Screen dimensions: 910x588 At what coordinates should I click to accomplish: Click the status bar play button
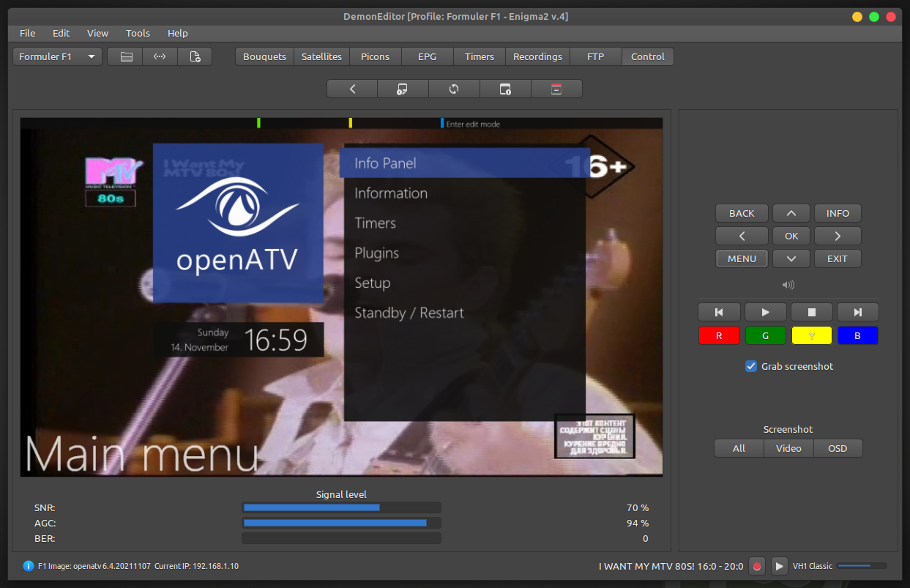point(779,566)
